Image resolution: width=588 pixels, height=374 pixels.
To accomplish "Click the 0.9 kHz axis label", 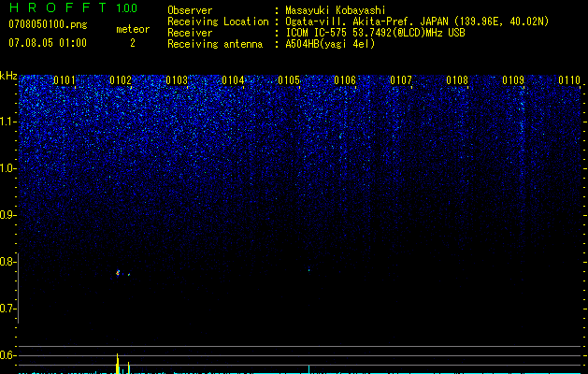I will point(8,215).
